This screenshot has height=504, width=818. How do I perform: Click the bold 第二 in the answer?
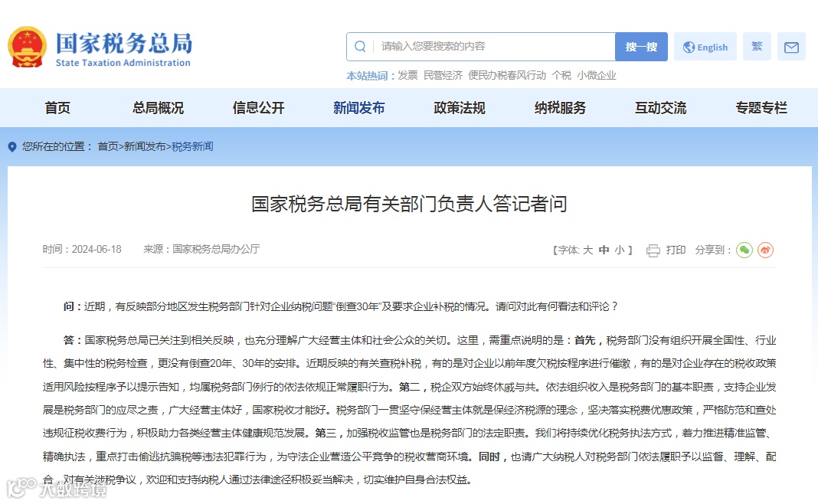[410, 387]
